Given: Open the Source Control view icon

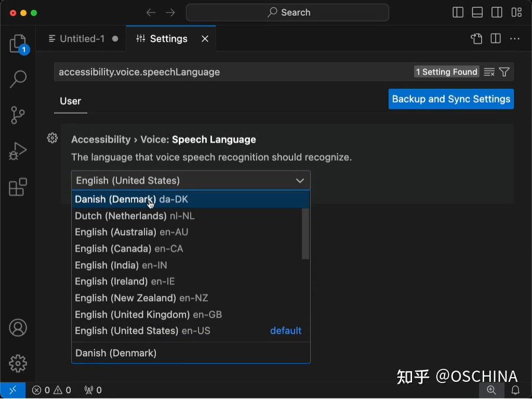Looking at the screenshot, I should point(17,115).
